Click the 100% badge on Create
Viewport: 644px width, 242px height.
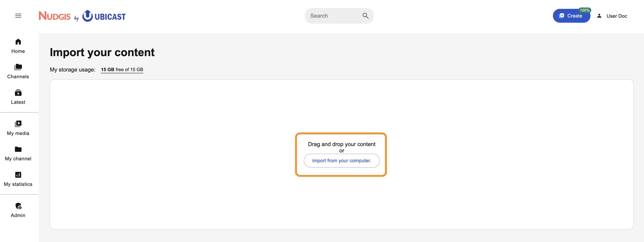tap(584, 10)
